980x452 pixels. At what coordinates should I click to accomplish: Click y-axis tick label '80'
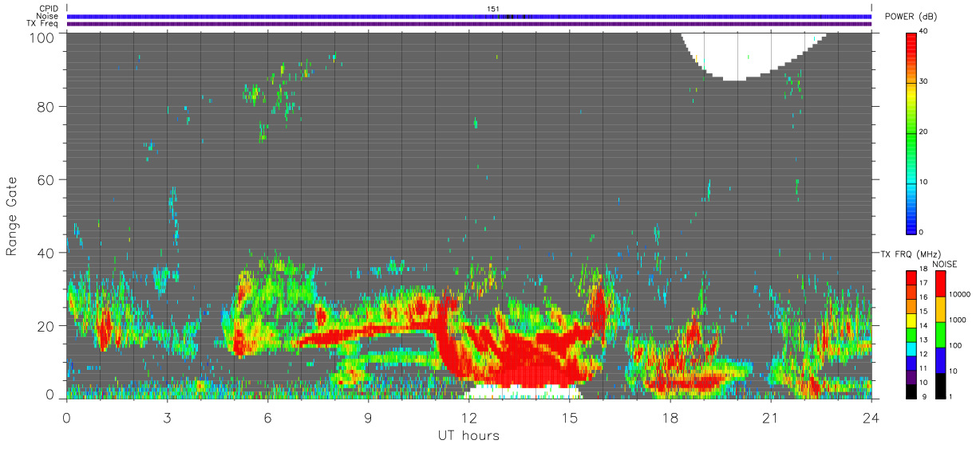pyautogui.click(x=46, y=106)
